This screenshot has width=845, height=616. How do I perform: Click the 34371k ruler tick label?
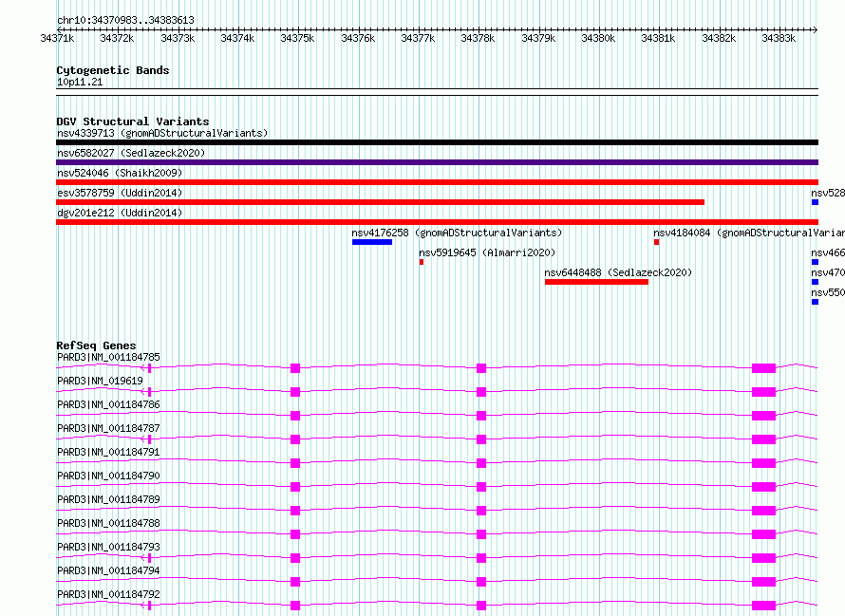pos(57,38)
